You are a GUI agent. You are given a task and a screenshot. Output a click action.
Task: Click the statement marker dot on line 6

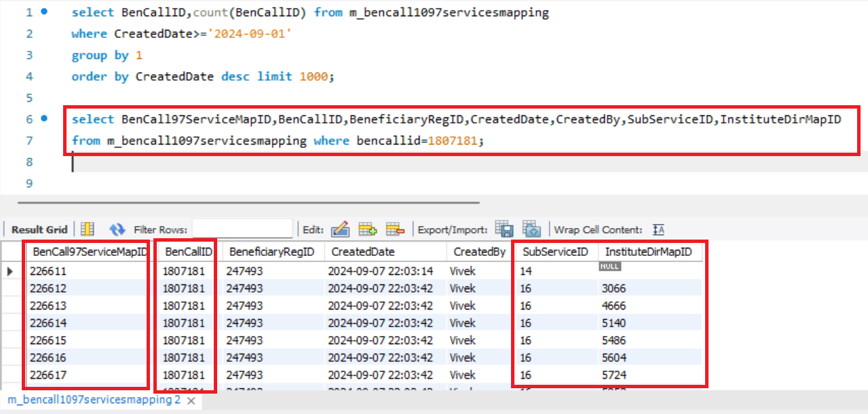(45, 119)
